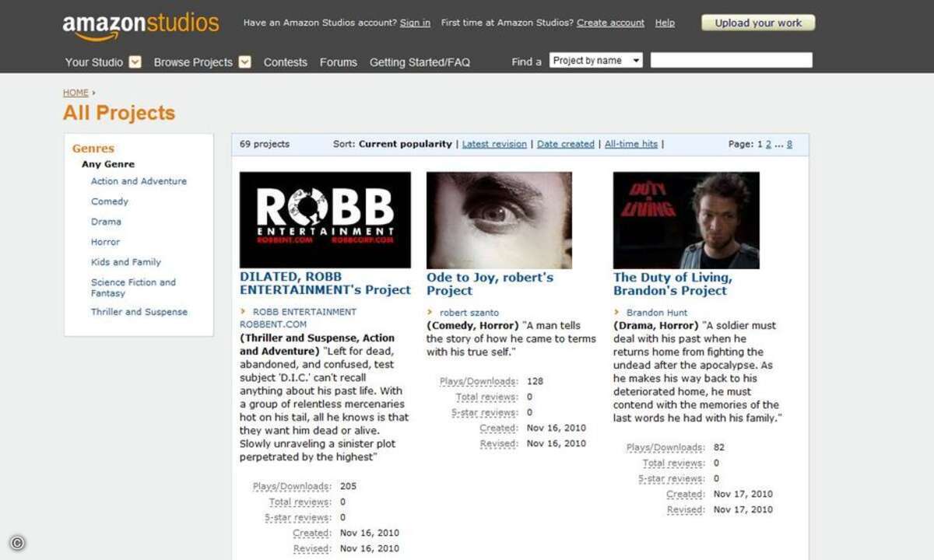Open the Project by name select box
This screenshot has width=934, height=560.
[x=596, y=61]
